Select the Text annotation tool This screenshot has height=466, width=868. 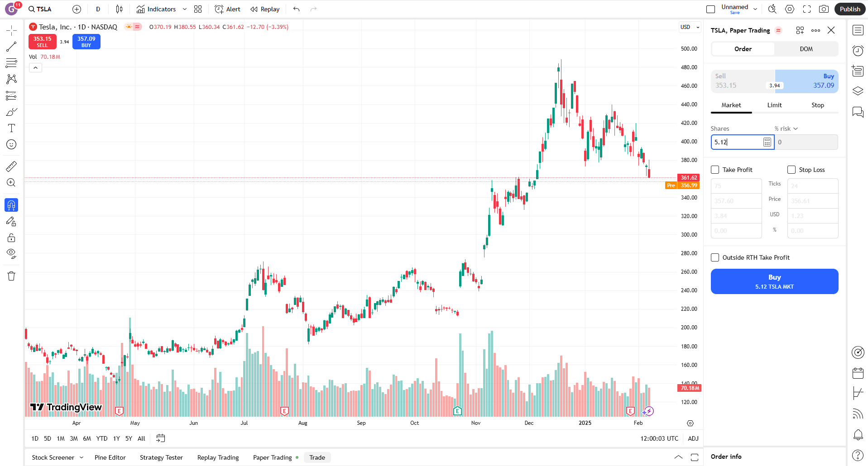pos(11,128)
